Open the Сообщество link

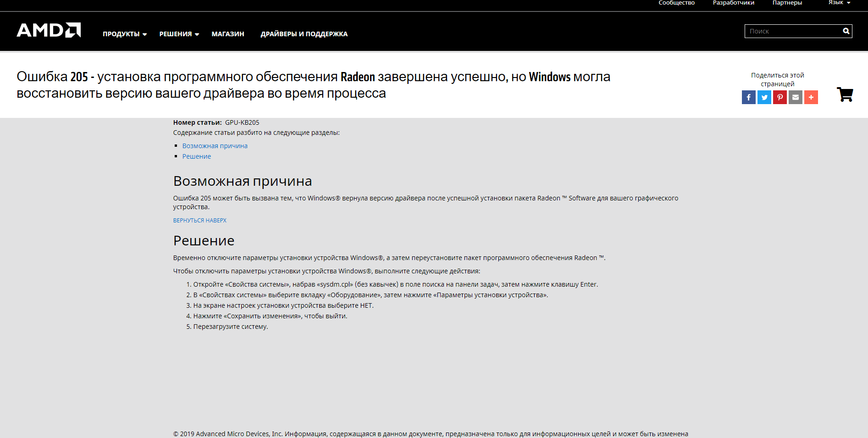676,3
